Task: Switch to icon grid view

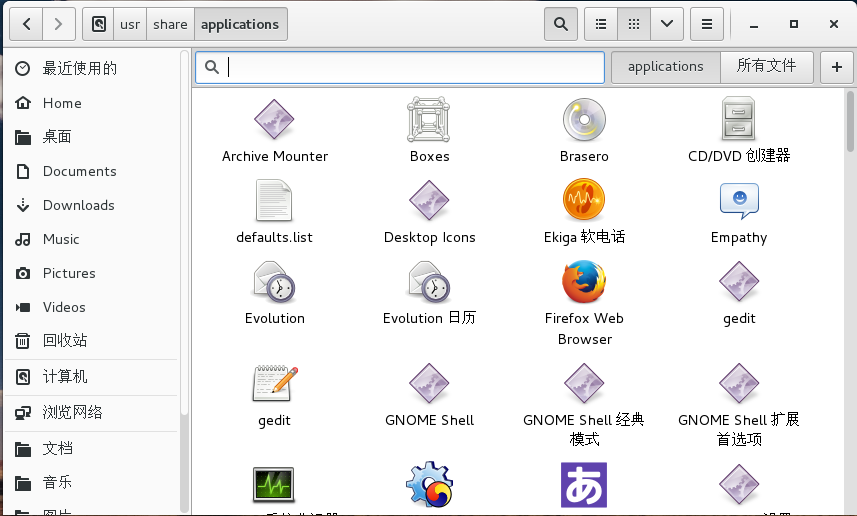Action: [x=633, y=24]
